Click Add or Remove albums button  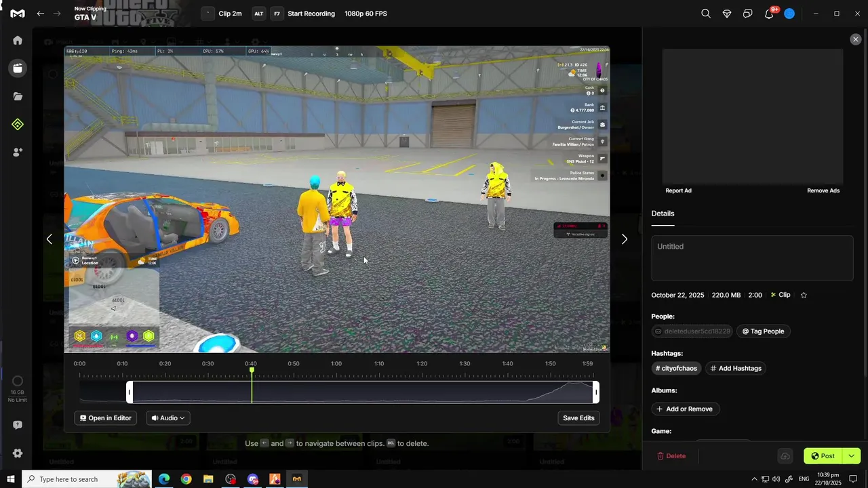684,409
